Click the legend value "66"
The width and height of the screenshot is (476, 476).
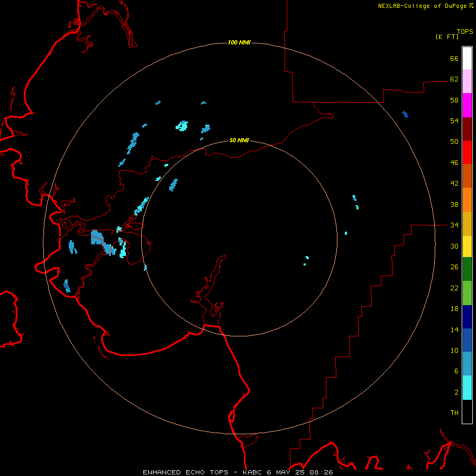tap(454, 59)
